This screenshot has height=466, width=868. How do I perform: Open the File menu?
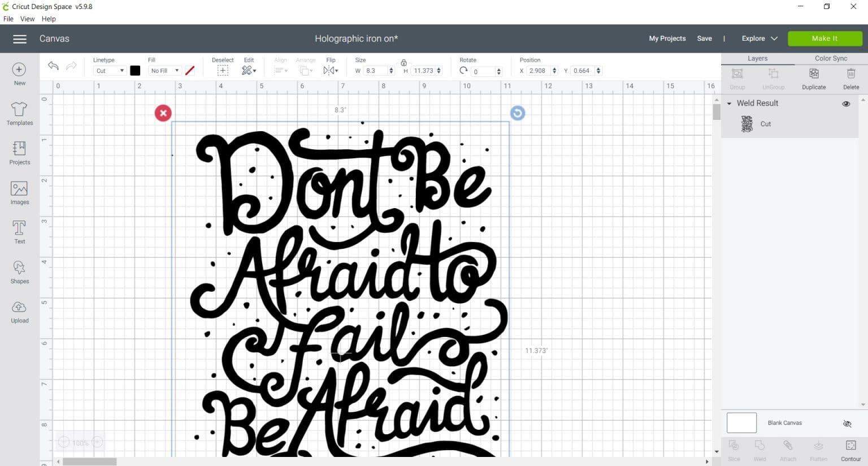click(x=8, y=19)
